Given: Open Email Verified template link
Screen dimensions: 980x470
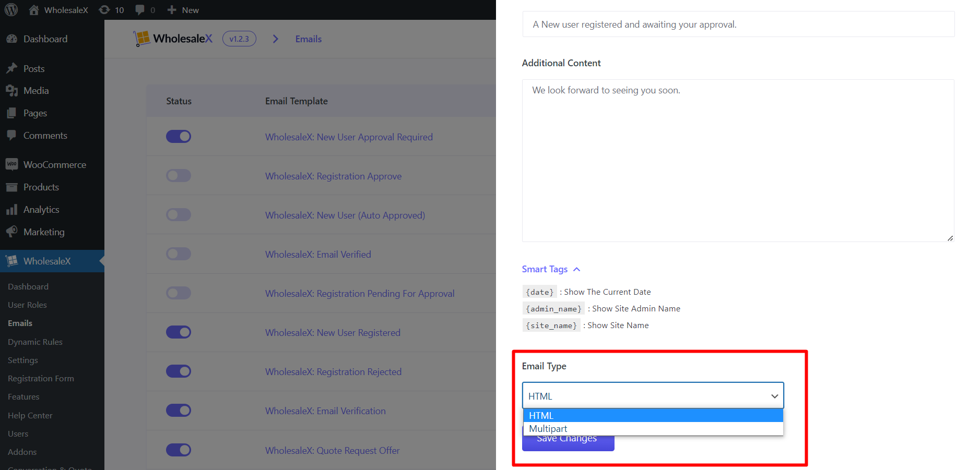Looking at the screenshot, I should (x=318, y=255).
